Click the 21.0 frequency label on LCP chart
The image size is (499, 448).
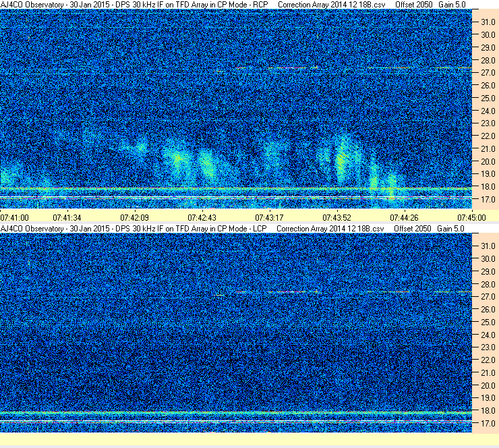click(x=488, y=373)
